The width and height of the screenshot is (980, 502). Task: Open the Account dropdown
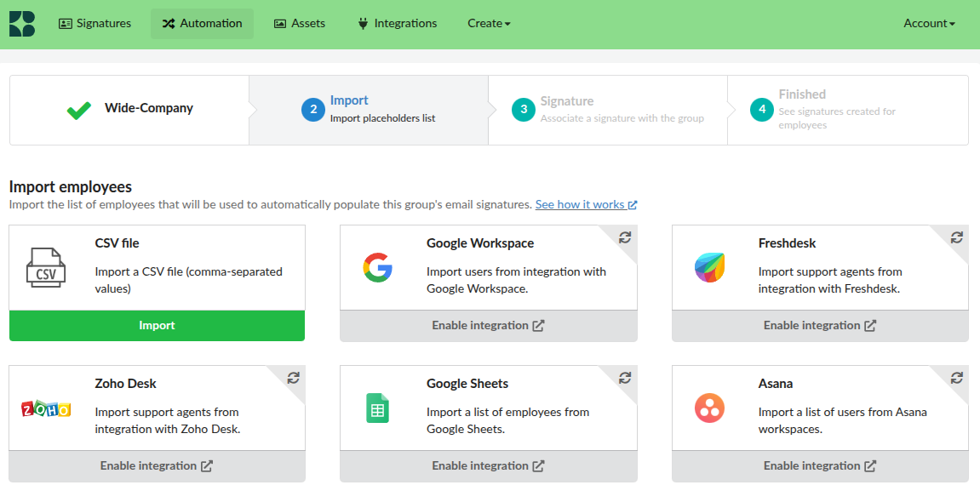(x=929, y=23)
